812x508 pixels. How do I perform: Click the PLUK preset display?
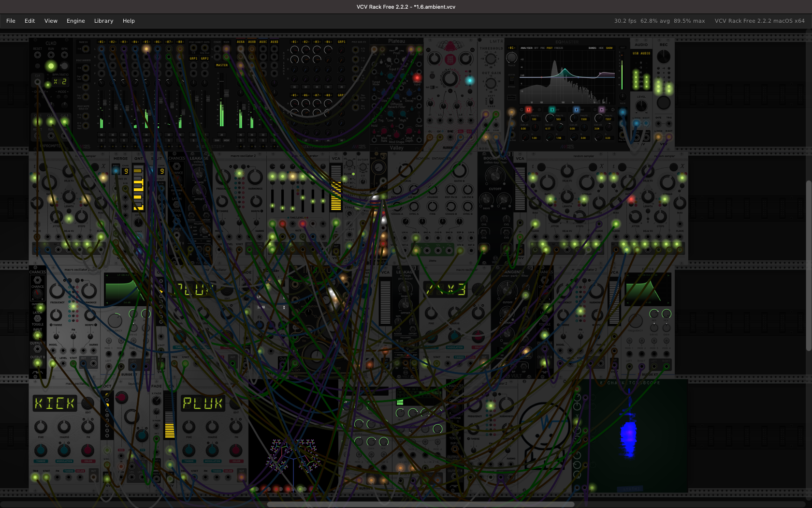pos(203,403)
